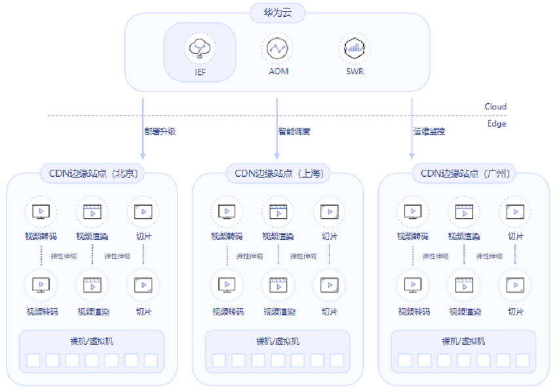Click first machine square in Guangzhou 裸机/虚拟机 row

pos(405,361)
